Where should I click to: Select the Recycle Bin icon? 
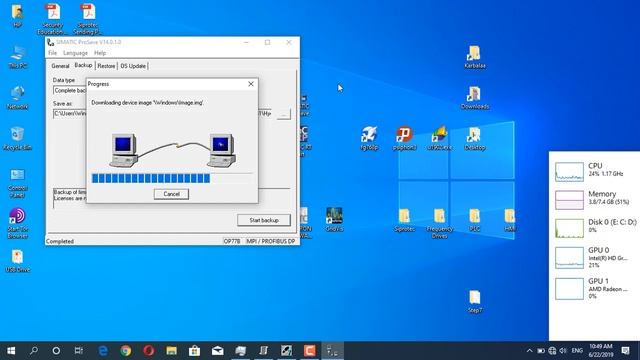[17, 139]
